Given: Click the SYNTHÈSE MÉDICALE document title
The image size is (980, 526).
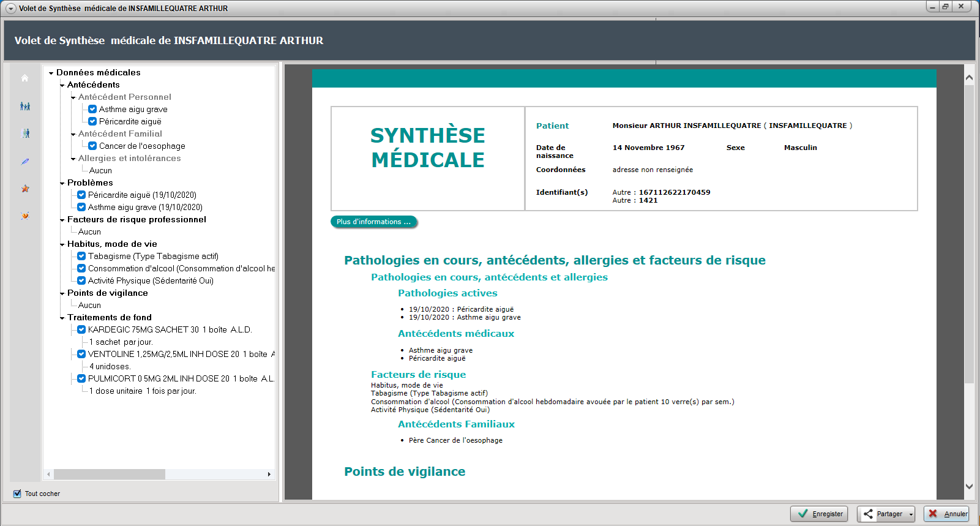Looking at the screenshot, I should point(428,148).
